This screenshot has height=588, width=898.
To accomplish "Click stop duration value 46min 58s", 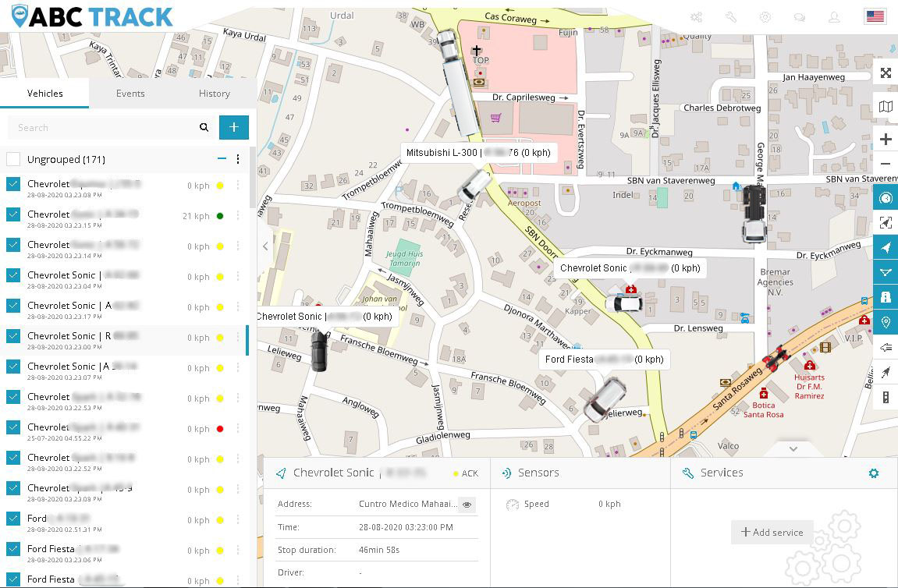I will [379, 551].
